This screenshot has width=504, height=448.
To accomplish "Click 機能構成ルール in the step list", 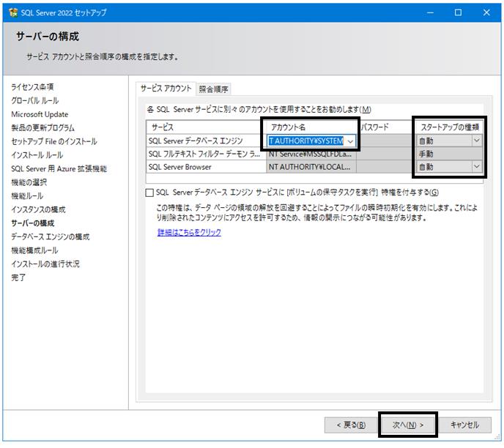I will (34, 250).
